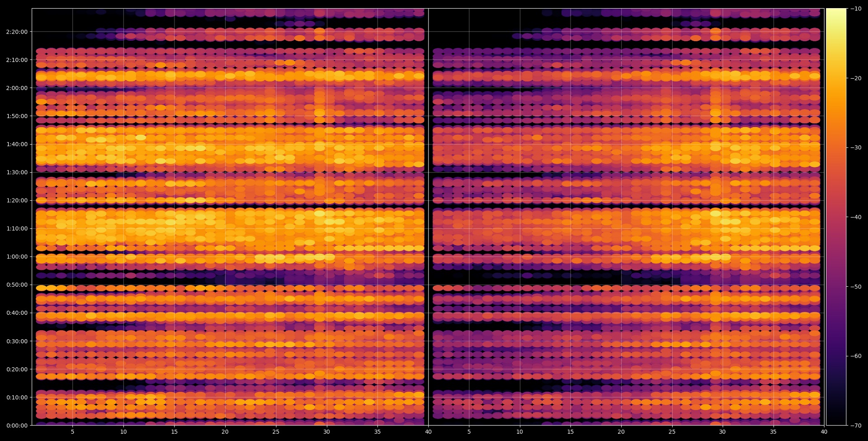Image resolution: width=868 pixels, height=441 pixels.
Task: Select the −60 colorbar scale label
Action: coord(856,356)
